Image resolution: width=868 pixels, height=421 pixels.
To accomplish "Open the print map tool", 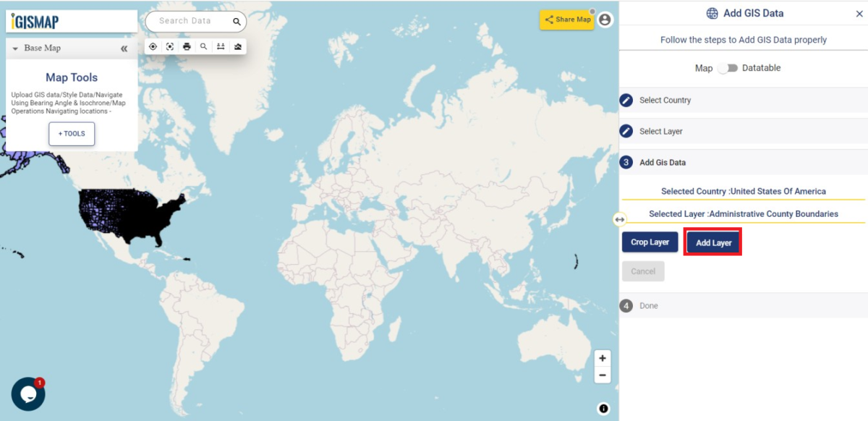I will pyautogui.click(x=187, y=46).
